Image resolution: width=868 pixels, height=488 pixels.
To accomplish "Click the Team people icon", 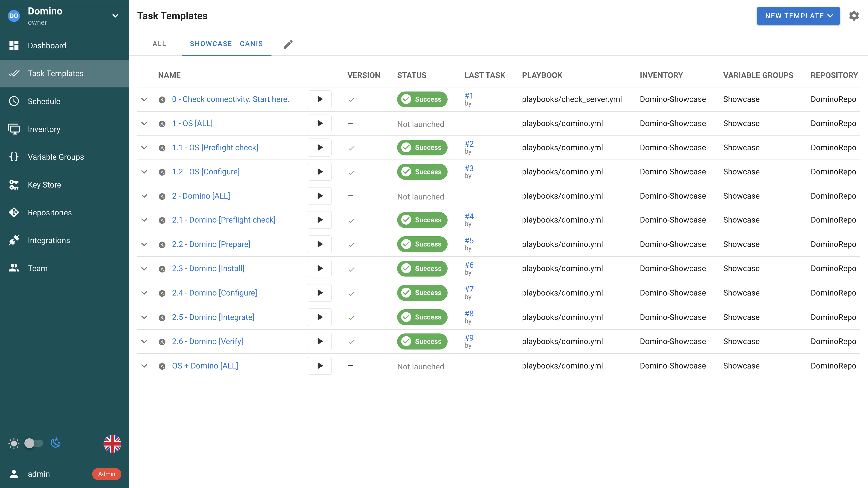I will [14, 268].
